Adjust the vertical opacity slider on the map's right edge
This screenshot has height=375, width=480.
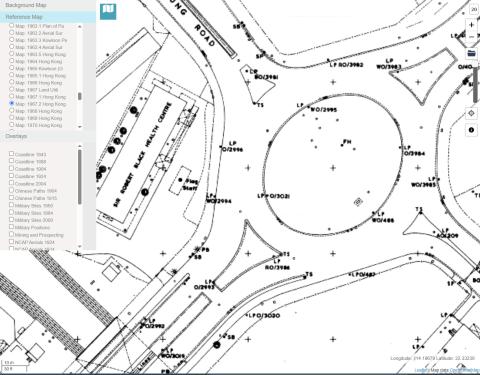coord(475,86)
